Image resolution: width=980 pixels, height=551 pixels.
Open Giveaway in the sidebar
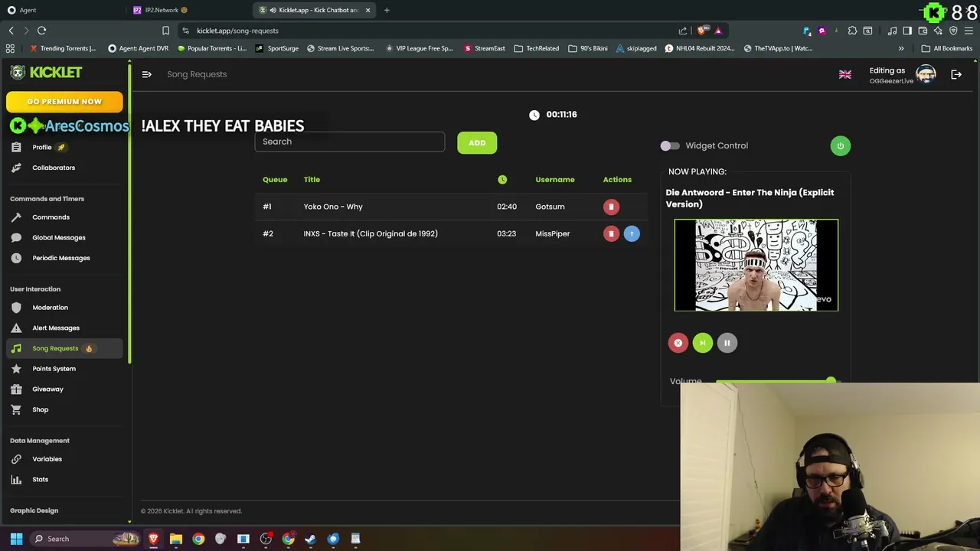[x=47, y=389]
